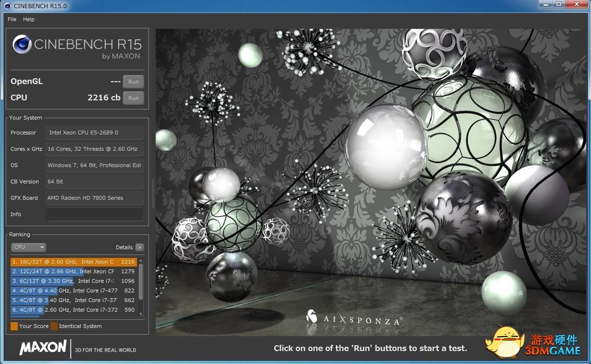This screenshot has height=364, width=591.
Task: Maximize the Cinebench window
Action: (558, 4)
